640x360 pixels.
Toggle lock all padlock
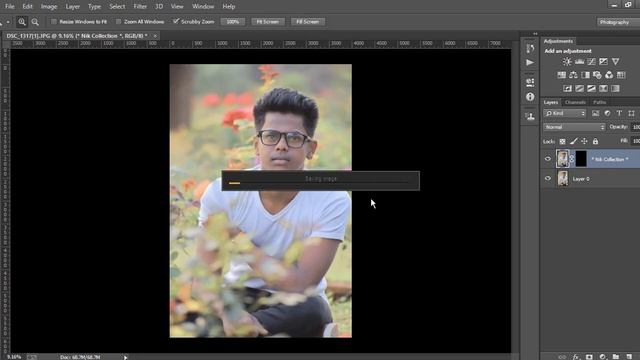pyautogui.click(x=596, y=142)
